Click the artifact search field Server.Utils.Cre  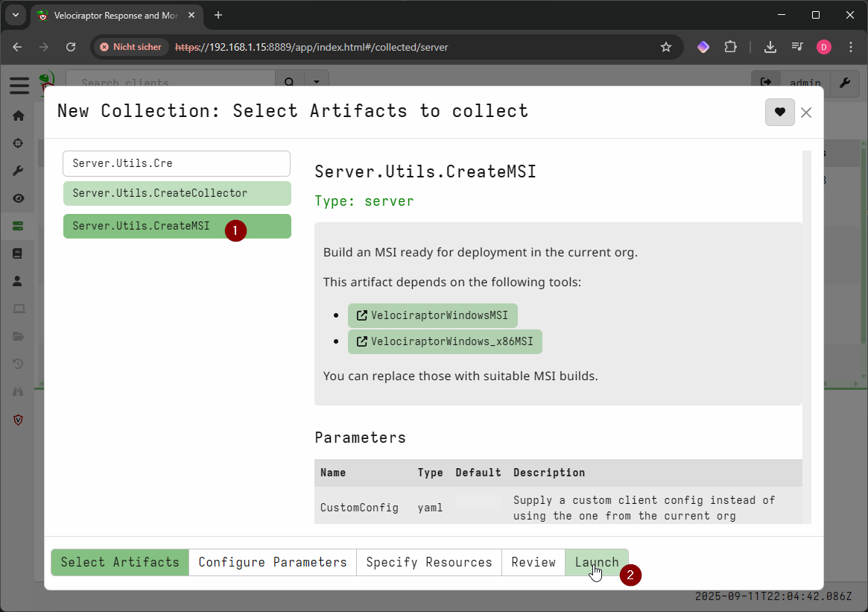point(177,163)
